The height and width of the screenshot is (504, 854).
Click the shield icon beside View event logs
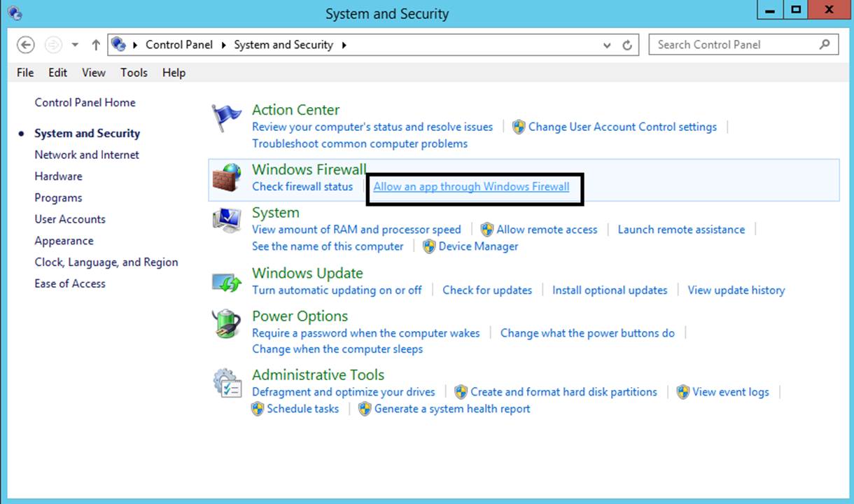click(x=683, y=392)
